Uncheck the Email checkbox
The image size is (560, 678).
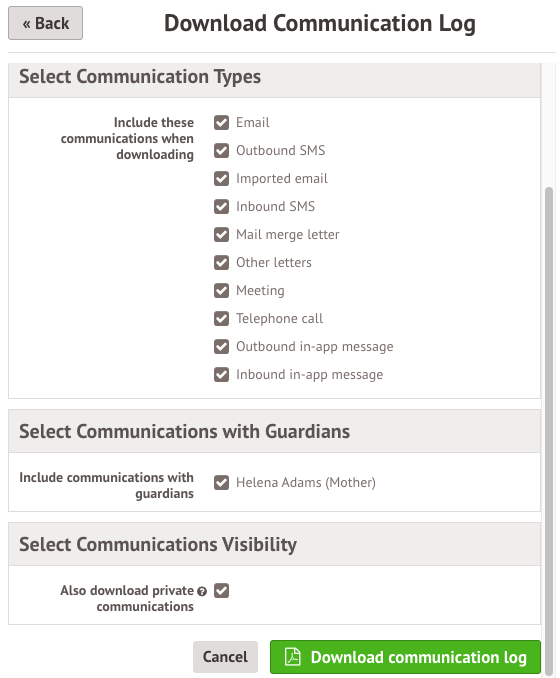221,122
